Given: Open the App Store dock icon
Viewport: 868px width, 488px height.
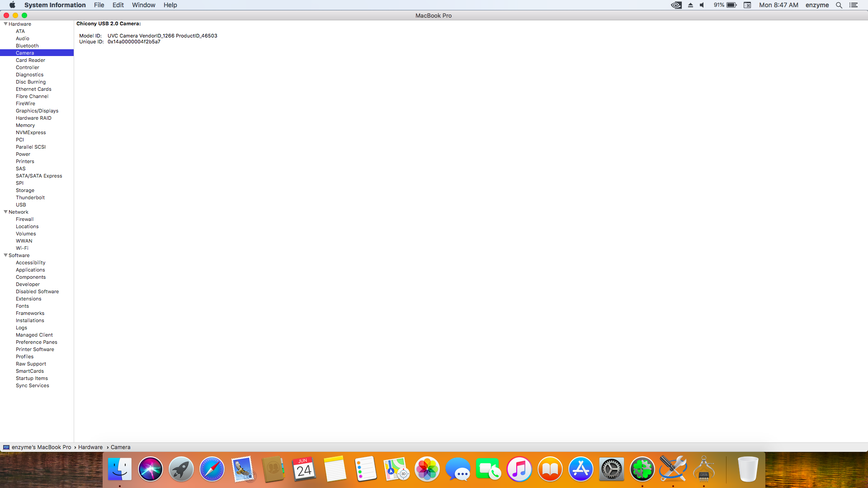Looking at the screenshot, I should click(x=580, y=469).
